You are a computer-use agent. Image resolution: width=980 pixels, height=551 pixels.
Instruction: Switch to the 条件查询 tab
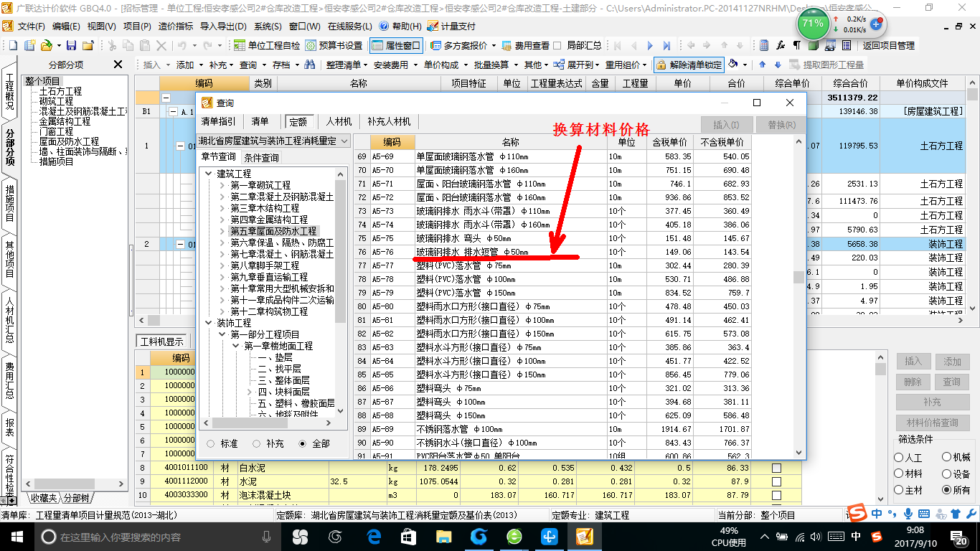261,157
